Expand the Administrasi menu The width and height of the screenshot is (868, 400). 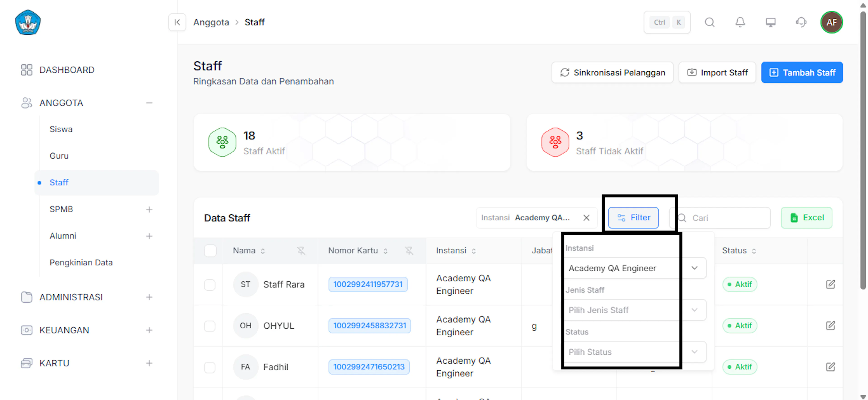coord(149,297)
